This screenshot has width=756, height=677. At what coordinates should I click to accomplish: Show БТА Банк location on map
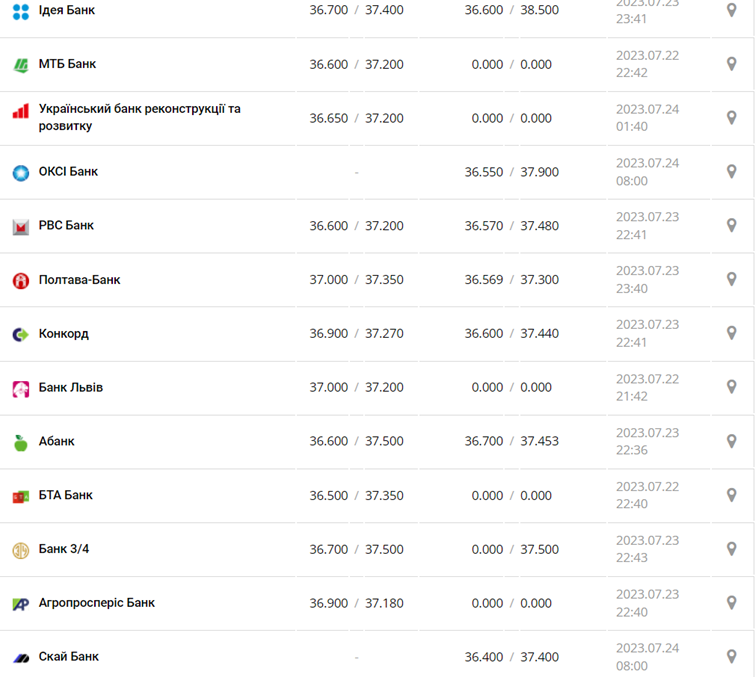tap(731, 495)
